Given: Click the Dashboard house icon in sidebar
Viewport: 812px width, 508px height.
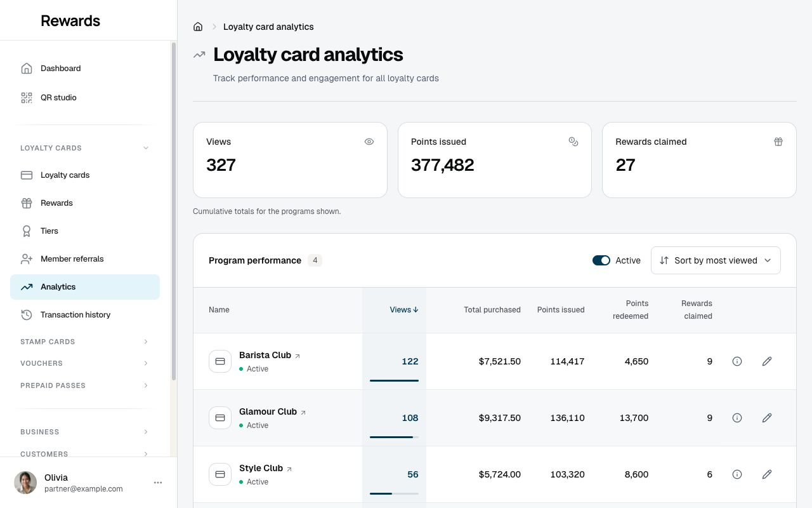Looking at the screenshot, I should [27, 69].
